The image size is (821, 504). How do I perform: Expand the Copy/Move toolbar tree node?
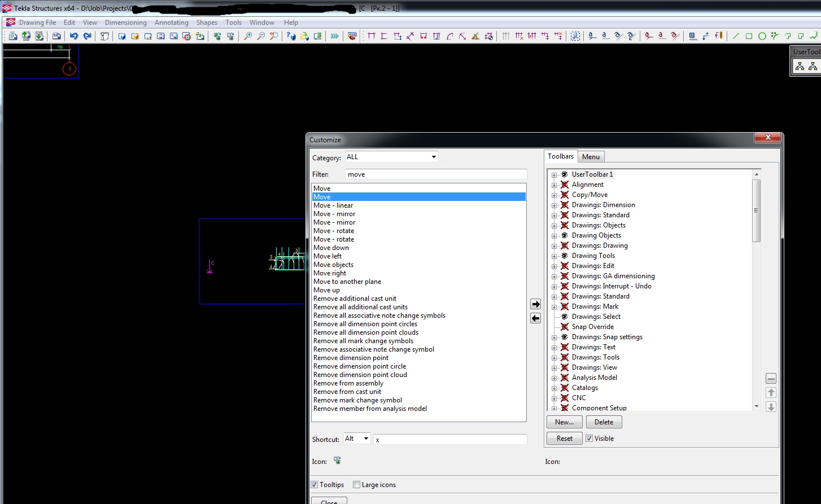pos(554,195)
